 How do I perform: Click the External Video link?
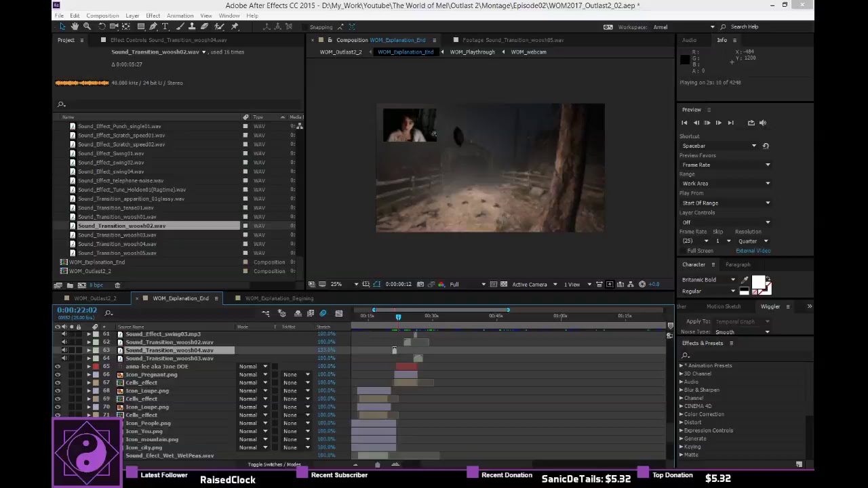753,251
